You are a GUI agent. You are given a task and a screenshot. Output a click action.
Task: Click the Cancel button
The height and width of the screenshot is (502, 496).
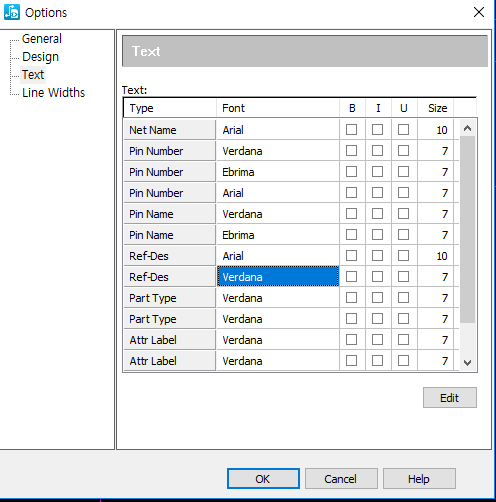[341, 479]
